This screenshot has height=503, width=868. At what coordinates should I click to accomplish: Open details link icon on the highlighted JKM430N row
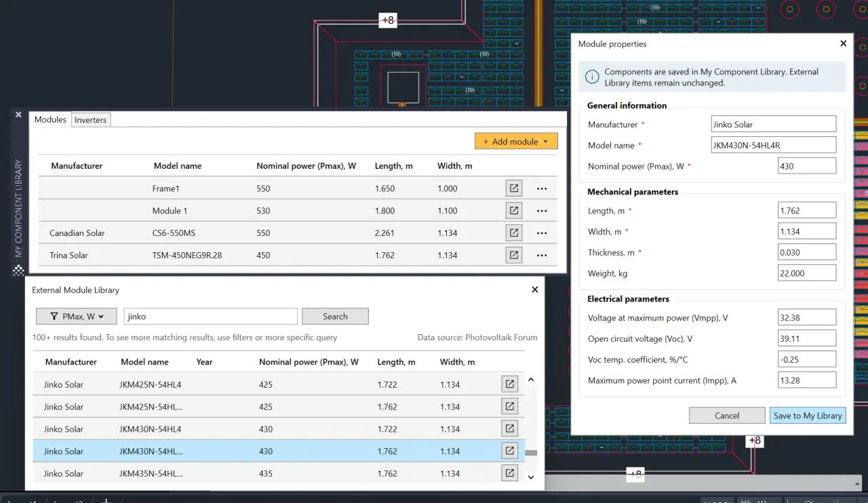pyautogui.click(x=509, y=450)
